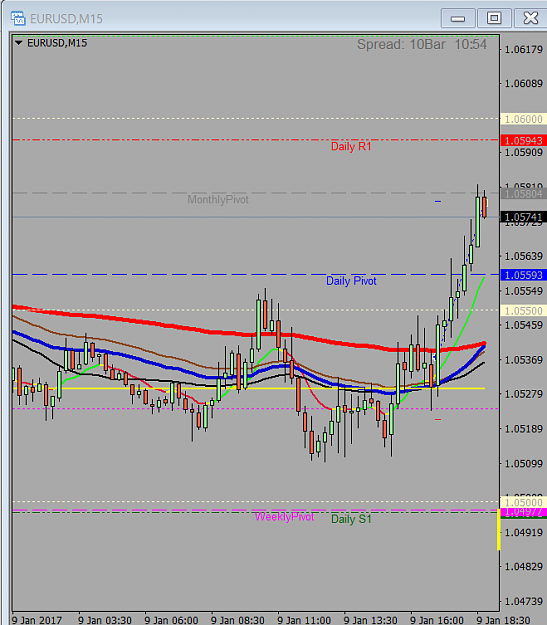Click the WeeklyPivot line label
Screen dimensions: 547x625
pos(284,517)
